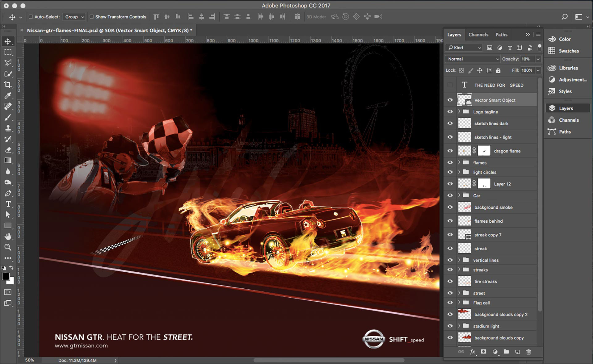Select the Zoom tool
Viewport: 593px width, 364px height.
[x=8, y=247]
